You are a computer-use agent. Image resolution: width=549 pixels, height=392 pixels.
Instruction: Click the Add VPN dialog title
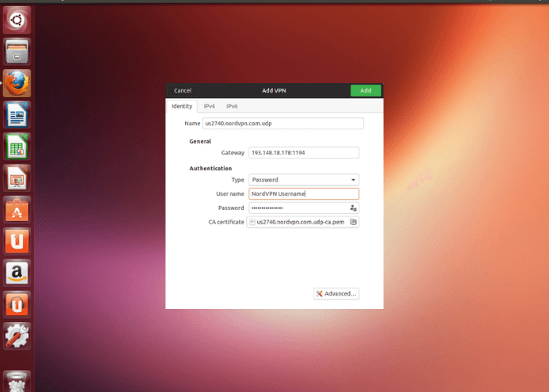tap(274, 91)
